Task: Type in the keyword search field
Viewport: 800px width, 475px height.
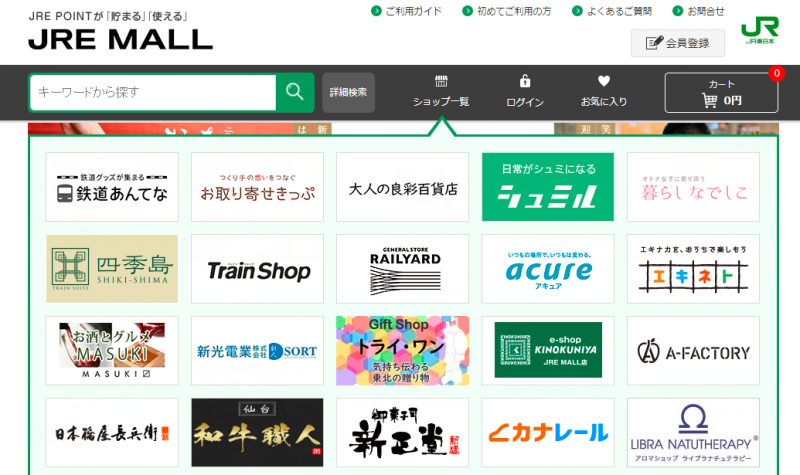Action: (x=152, y=92)
